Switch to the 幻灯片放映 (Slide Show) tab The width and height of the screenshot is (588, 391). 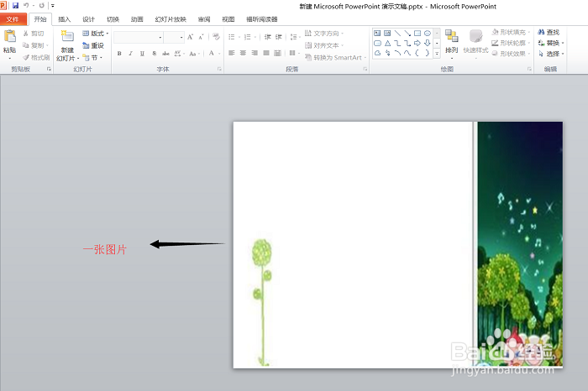(x=171, y=19)
